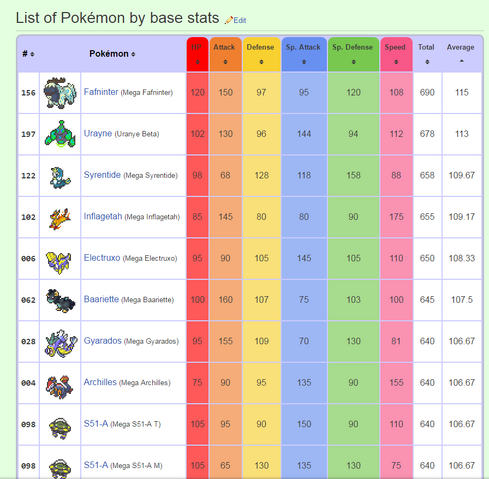Image resolution: width=489 pixels, height=479 pixels.
Task: Click the Edit pencil icon beside title
Action: (x=229, y=20)
